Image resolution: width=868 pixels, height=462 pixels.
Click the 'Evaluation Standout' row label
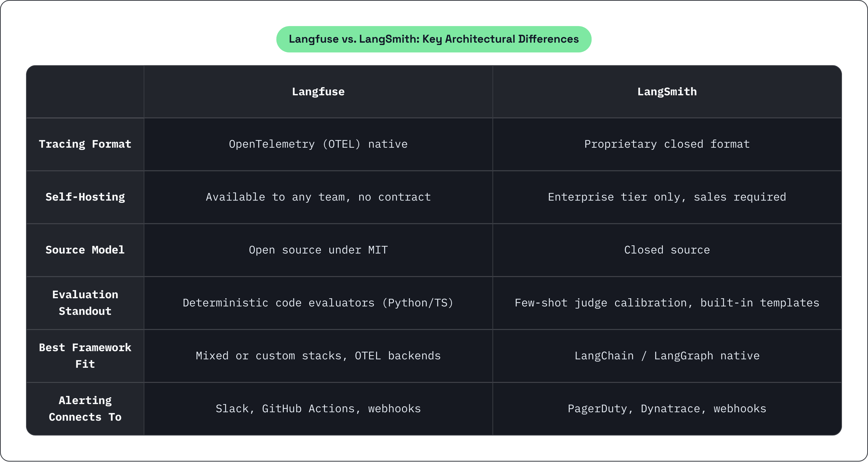pyautogui.click(x=85, y=303)
